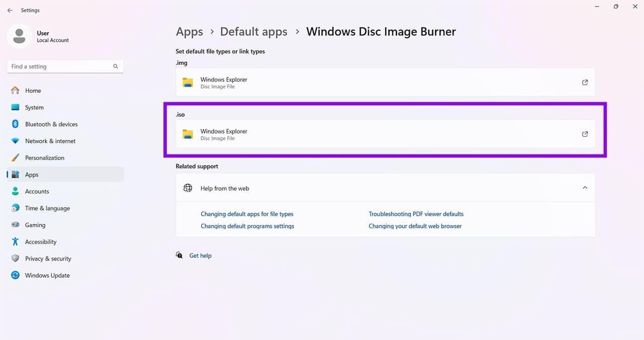Click the User account avatar icon
The height and width of the screenshot is (340, 644).
pyautogui.click(x=20, y=36)
